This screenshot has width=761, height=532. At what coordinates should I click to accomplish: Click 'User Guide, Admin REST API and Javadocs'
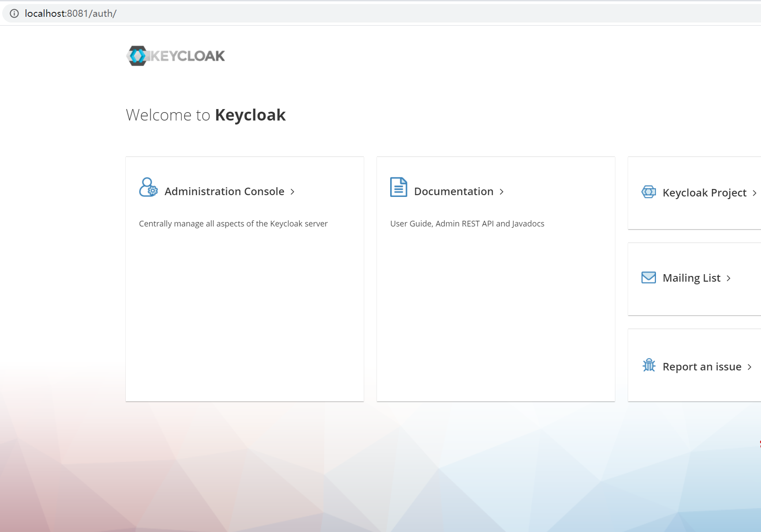point(467,224)
